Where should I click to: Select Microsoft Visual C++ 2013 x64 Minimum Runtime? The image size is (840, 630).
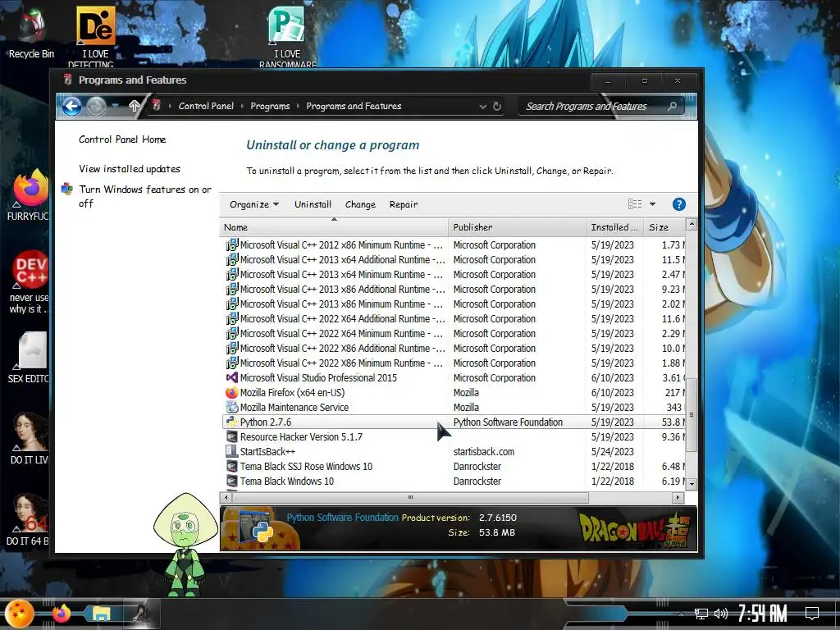point(453,274)
